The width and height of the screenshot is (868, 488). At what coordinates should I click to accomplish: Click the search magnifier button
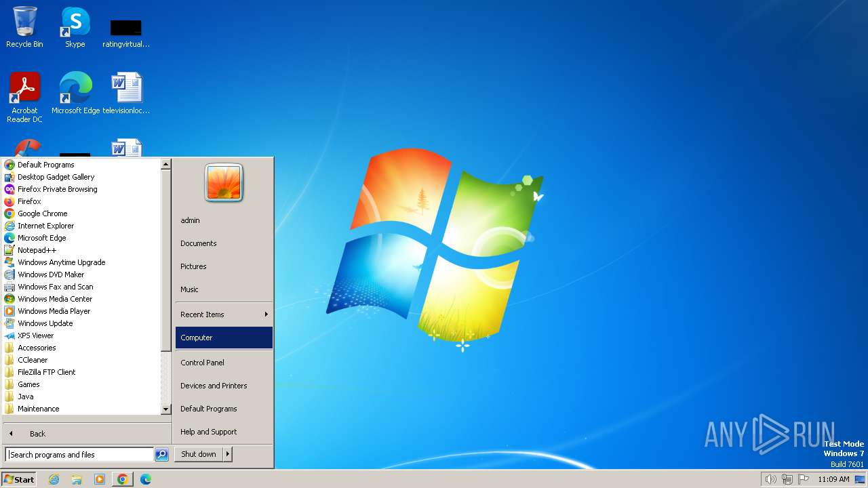point(161,455)
